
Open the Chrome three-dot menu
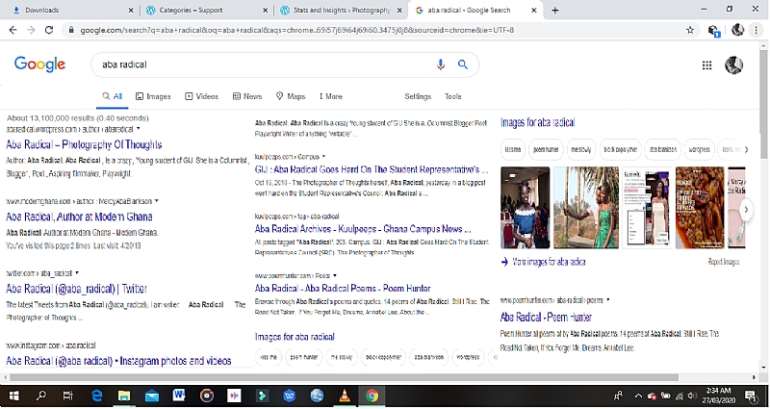pyautogui.click(x=756, y=30)
